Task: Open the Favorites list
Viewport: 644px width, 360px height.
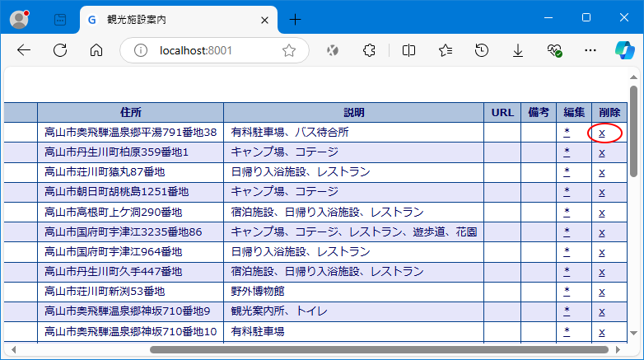Action: point(446,50)
